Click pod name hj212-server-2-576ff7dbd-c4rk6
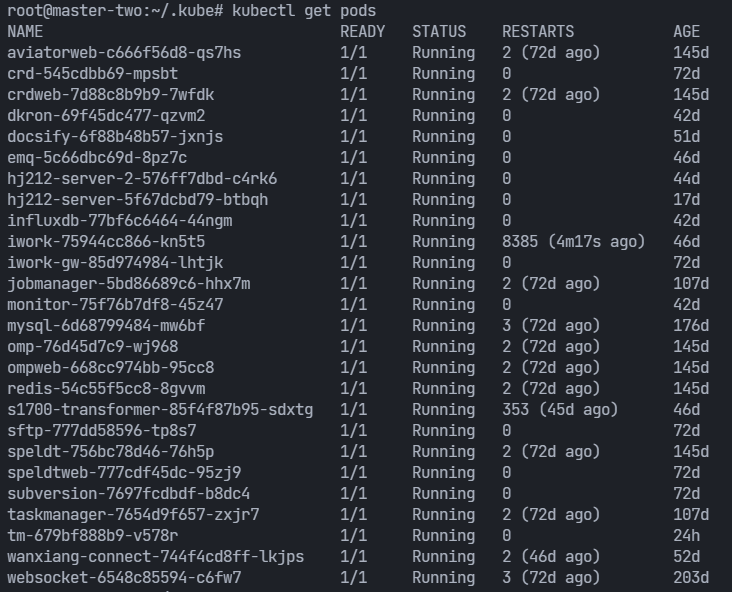The image size is (732, 592). point(142,179)
